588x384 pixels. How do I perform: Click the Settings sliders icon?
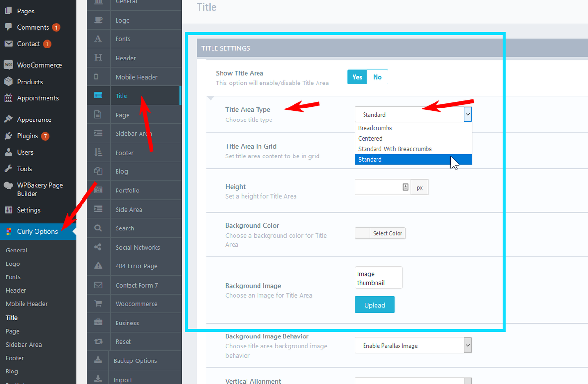click(8, 210)
